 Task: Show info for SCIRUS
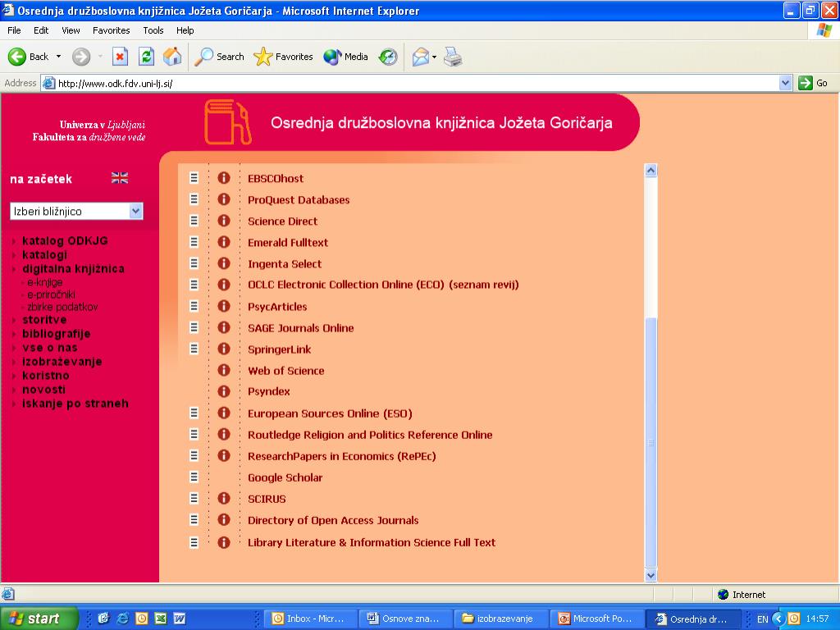(x=224, y=498)
